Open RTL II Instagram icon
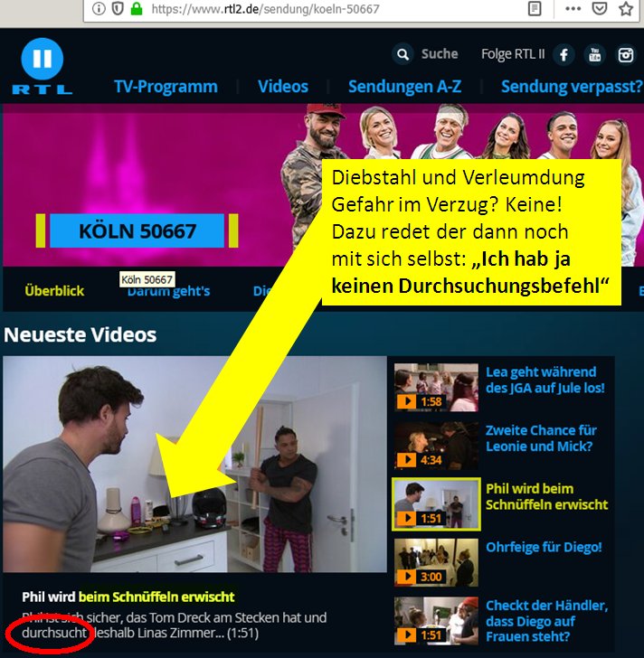This screenshot has height=658, width=644. pyautogui.click(x=626, y=54)
